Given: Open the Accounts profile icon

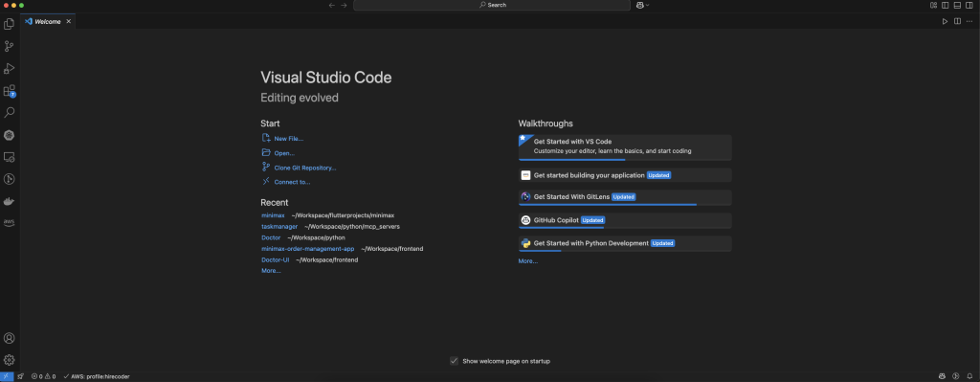Looking at the screenshot, I should coord(9,338).
